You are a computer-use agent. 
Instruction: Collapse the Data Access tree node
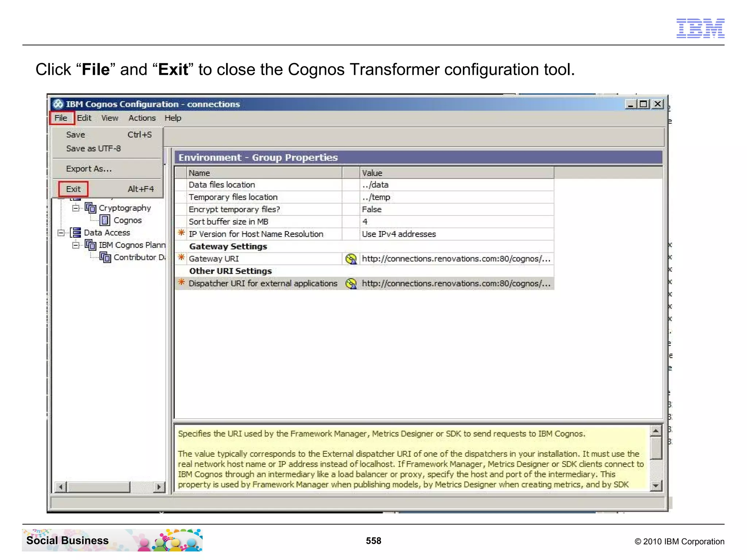61,233
